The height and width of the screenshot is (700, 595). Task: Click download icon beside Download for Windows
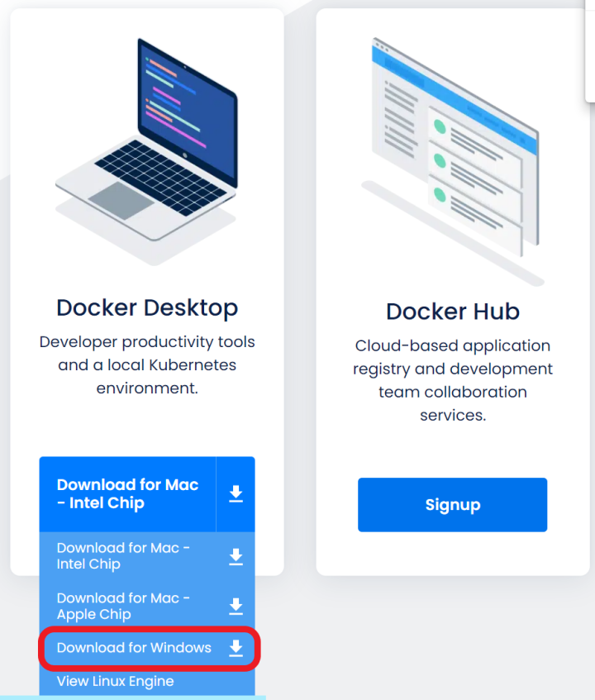point(236,648)
